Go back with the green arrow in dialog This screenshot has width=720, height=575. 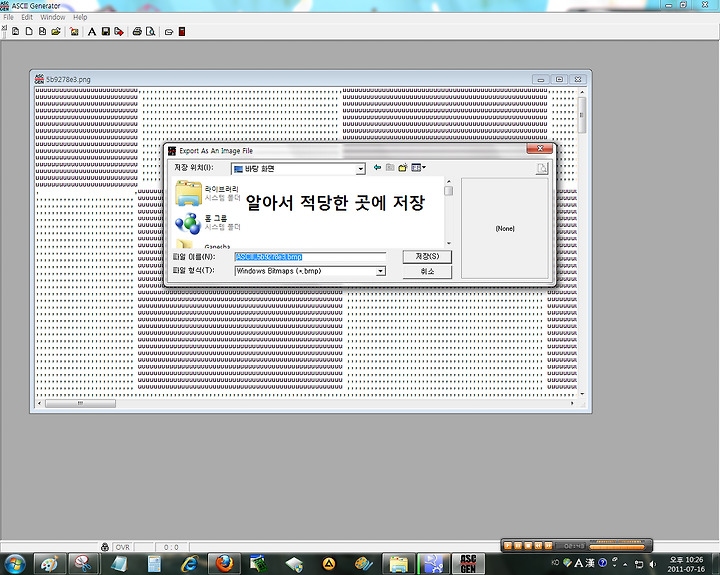click(x=377, y=168)
